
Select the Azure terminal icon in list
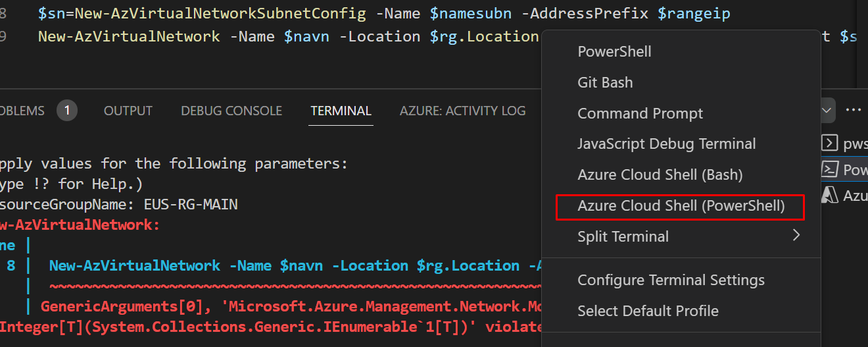pyautogui.click(x=831, y=196)
